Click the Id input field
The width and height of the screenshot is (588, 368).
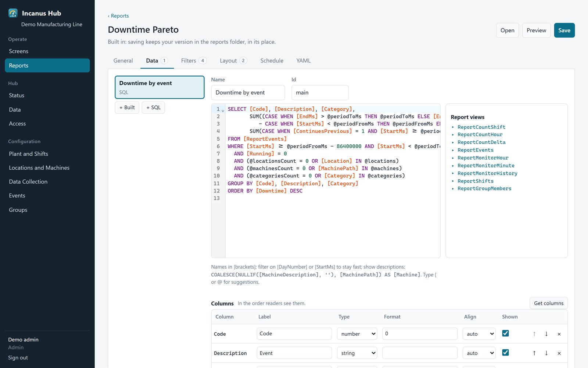point(320,93)
